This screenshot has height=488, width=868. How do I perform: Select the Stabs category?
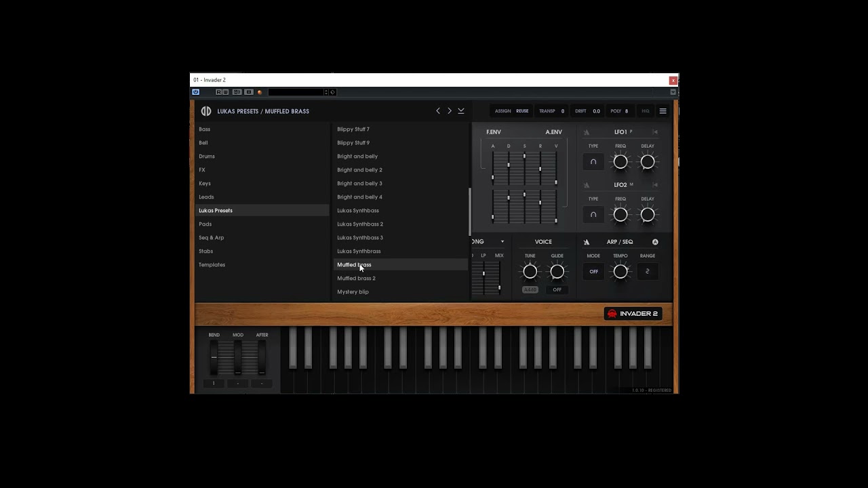(262, 251)
